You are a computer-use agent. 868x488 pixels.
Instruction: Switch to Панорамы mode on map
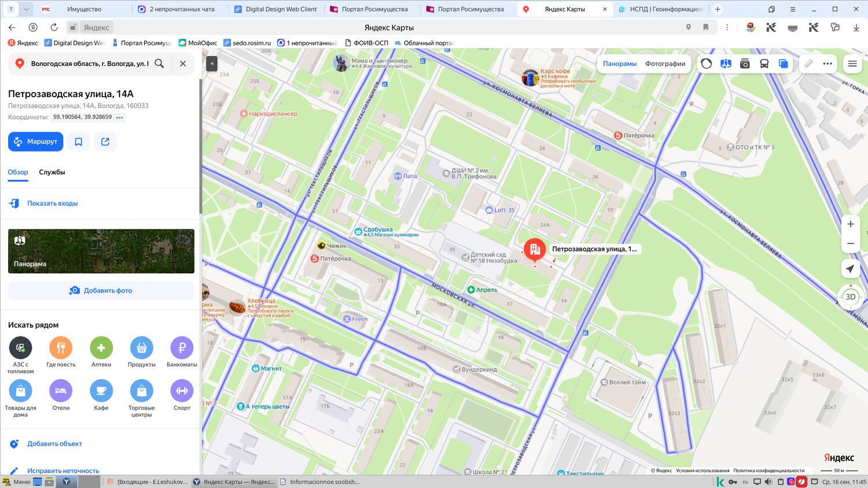620,64
